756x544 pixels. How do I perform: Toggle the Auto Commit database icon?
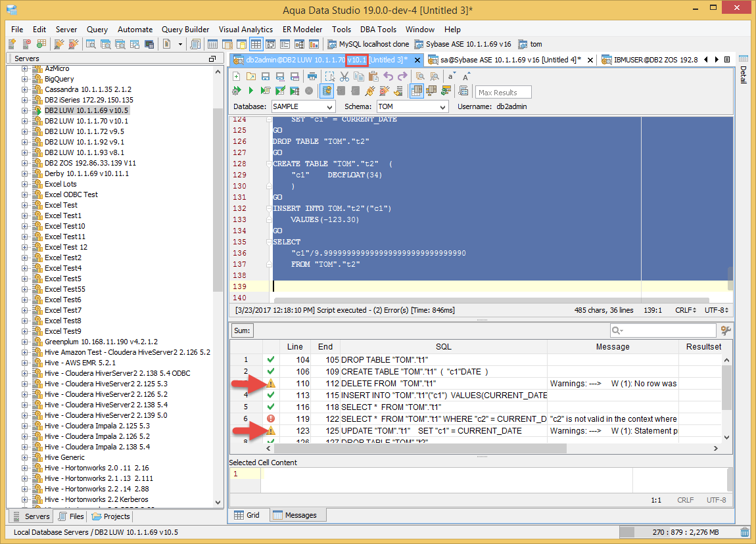[327, 90]
